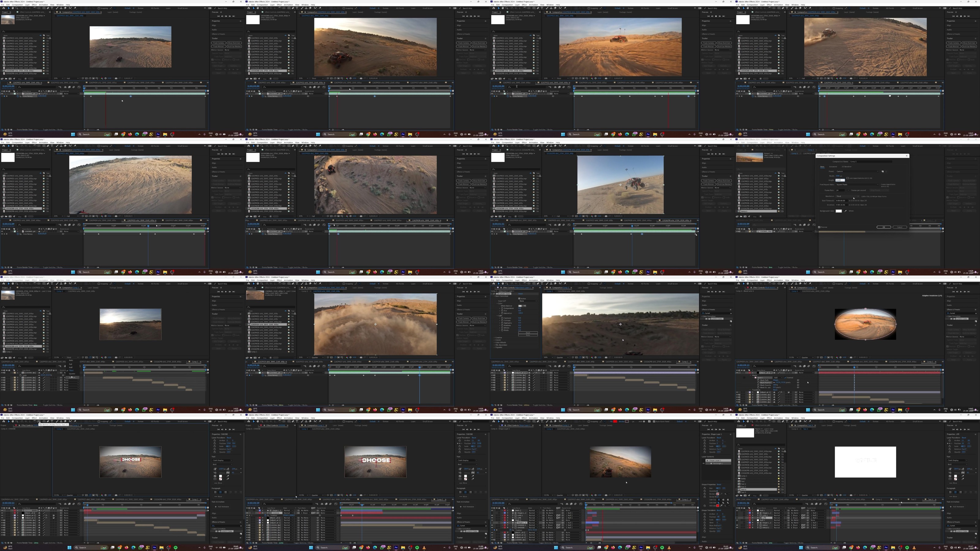980x551 pixels.
Task: Center align text in Pan Behind tooltip window
Action: tap(220, 493)
